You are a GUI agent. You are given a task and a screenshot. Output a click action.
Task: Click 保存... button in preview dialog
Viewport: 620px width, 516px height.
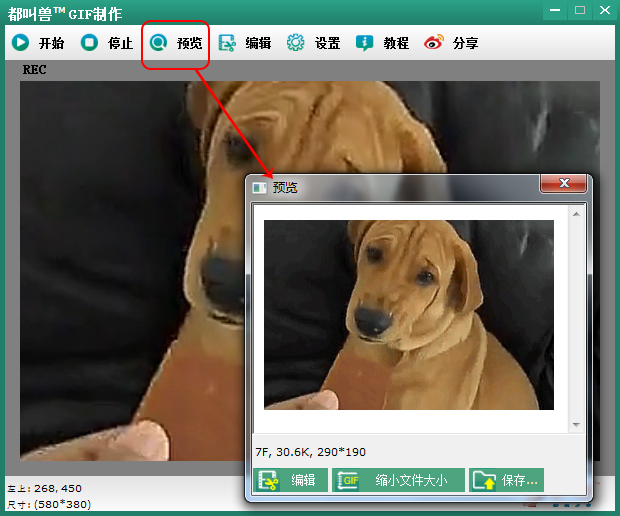click(x=507, y=480)
